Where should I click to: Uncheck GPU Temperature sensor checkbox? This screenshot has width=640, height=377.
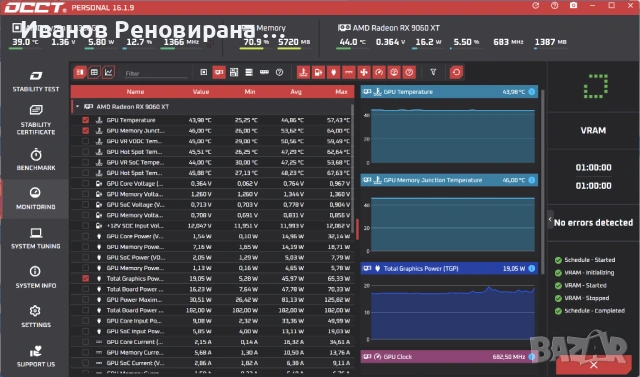[85, 120]
